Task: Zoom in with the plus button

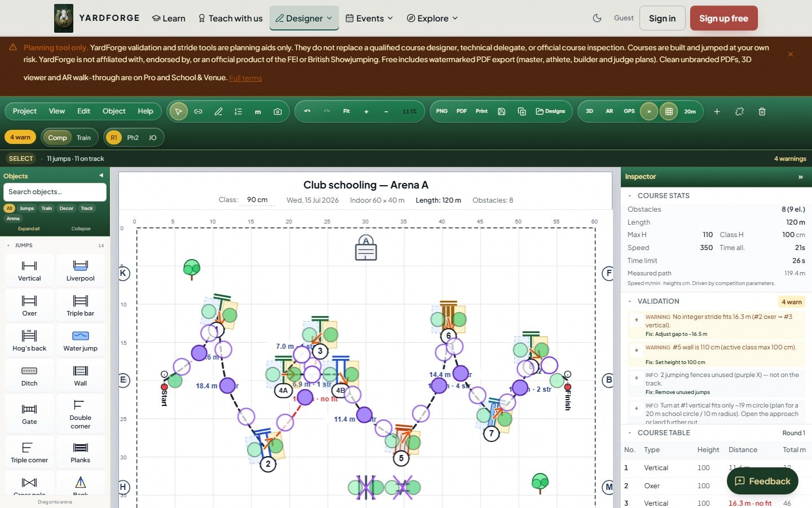Action: (x=366, y=111)
